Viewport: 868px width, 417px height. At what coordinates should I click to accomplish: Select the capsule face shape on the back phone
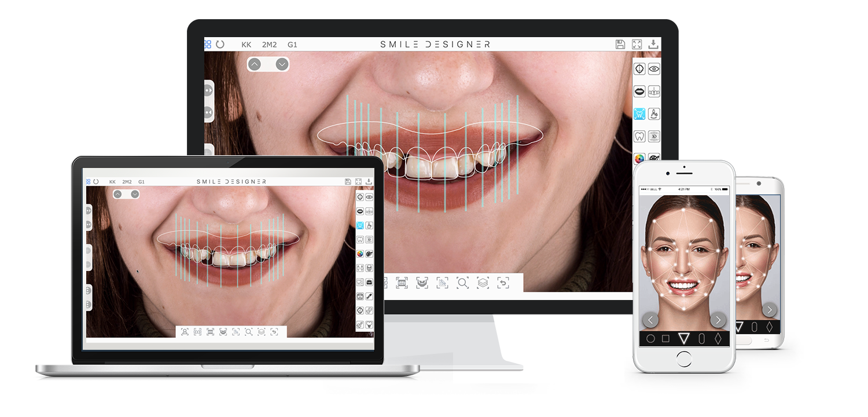tap(755, 327)
